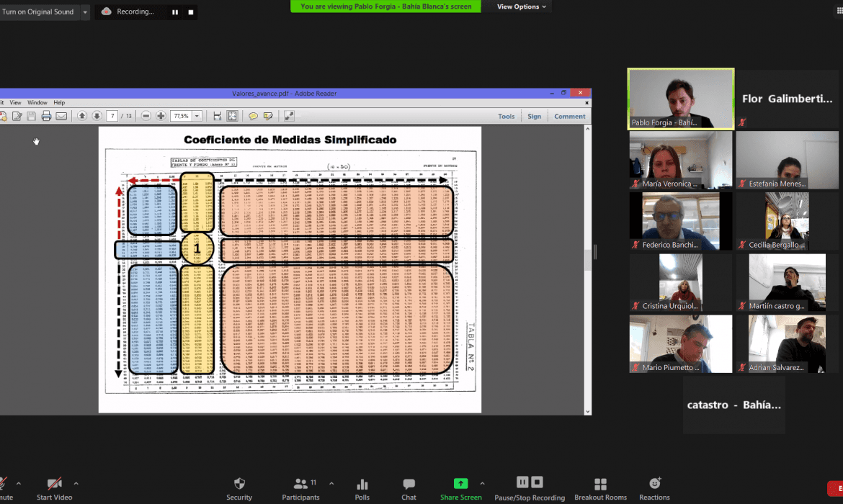Turn on Original Sound

click(38, 12)
